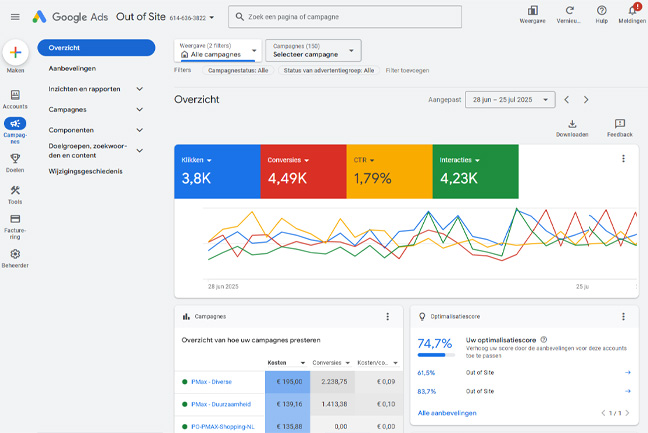The image size is (648, 433).
Task: Open the scorecard chart three-dot menu
Action: pos(624,159)
